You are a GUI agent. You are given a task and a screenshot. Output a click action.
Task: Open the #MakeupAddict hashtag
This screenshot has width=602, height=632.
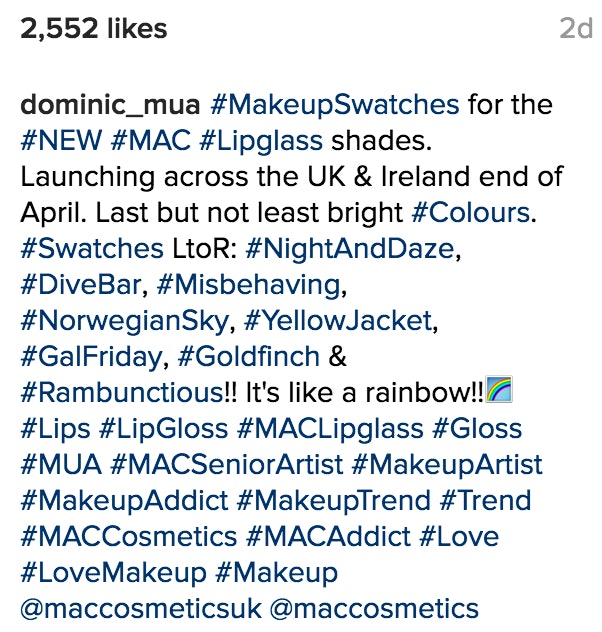pos(125,501)
